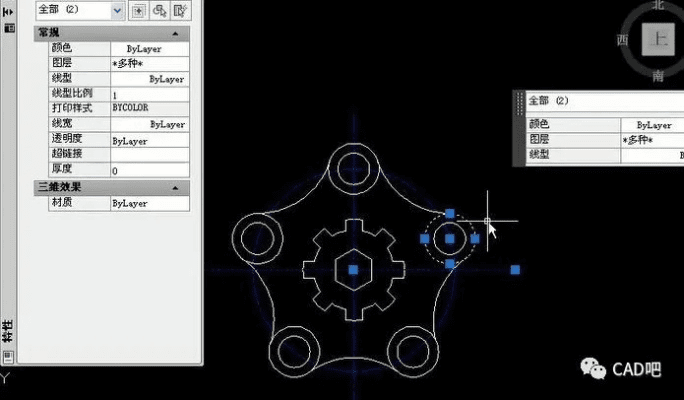Click the quick properties panel drag handle
The image size is (684, 400).
click(518, 130)
